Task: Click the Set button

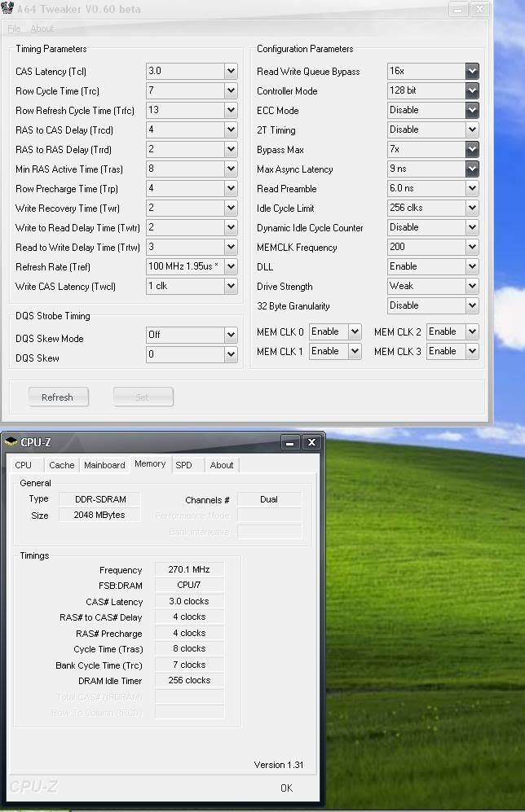Action: point(143,397)
